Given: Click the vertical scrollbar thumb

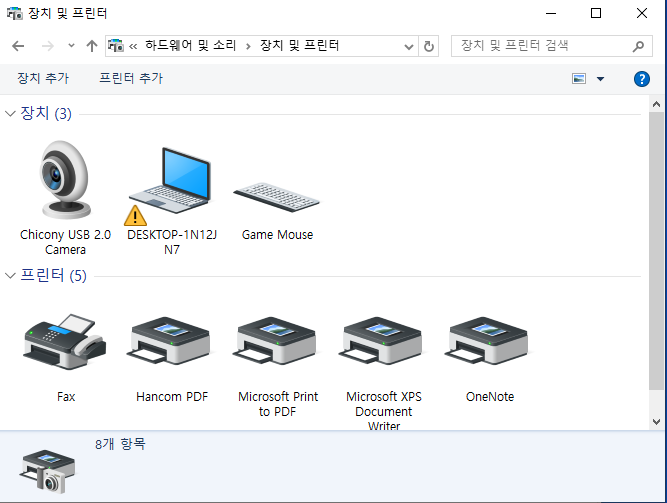Looking at the screenshot, I should (x=656, y=251).
